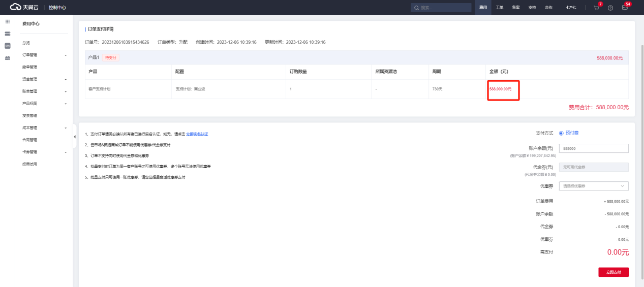
Task: Open the shopping cart icon
Action: click(x=596, y=8)
